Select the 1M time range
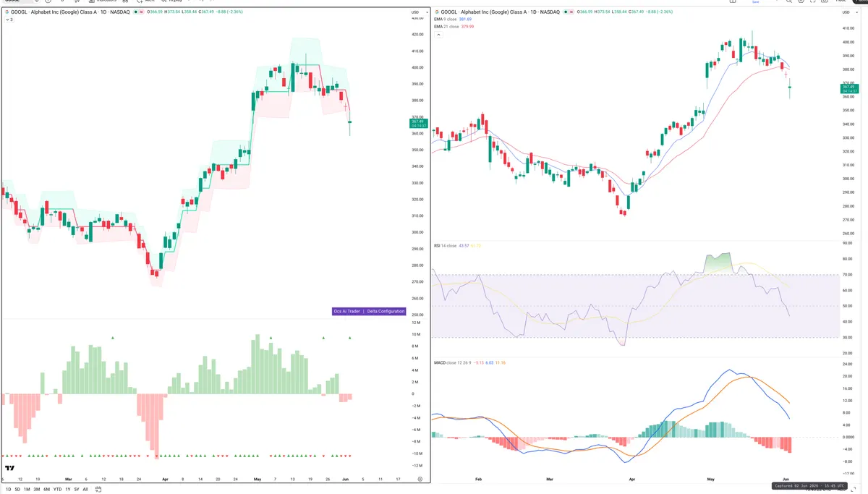This screenshot has width=868, height=494. click(27, 489)
